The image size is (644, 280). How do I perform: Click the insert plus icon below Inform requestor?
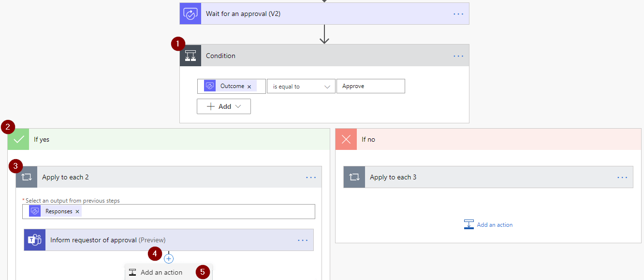168,258
